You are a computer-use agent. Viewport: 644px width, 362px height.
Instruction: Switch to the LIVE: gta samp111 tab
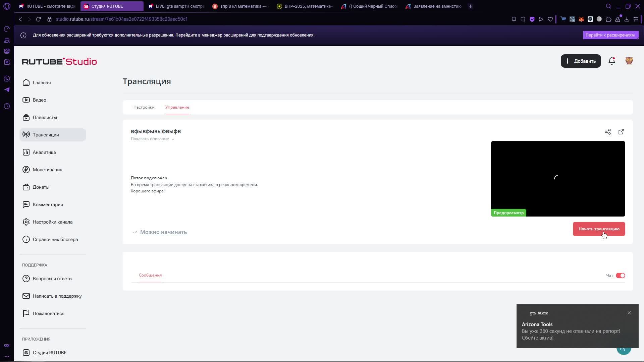[x=176, y=6]
